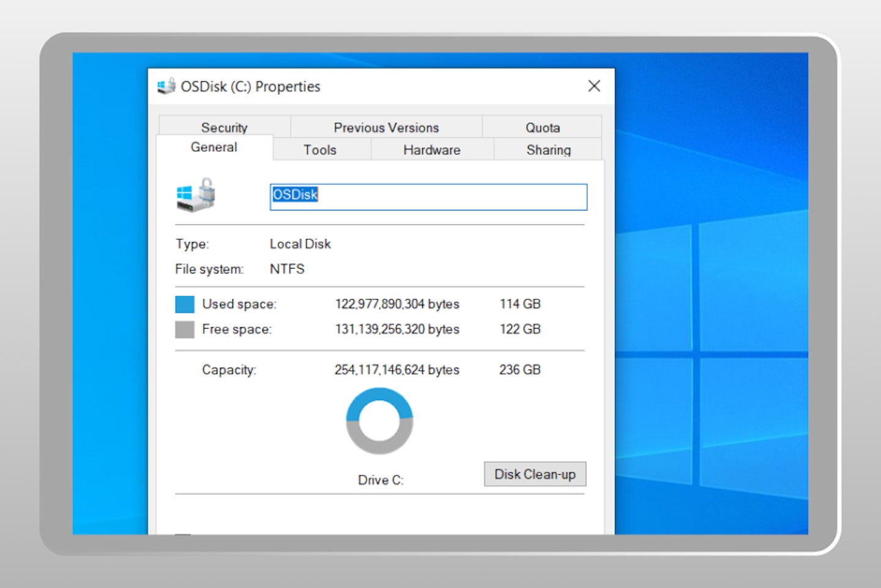881x588 pixels.
Task: Click the '236 GB' capacity value
Action: 520,370
